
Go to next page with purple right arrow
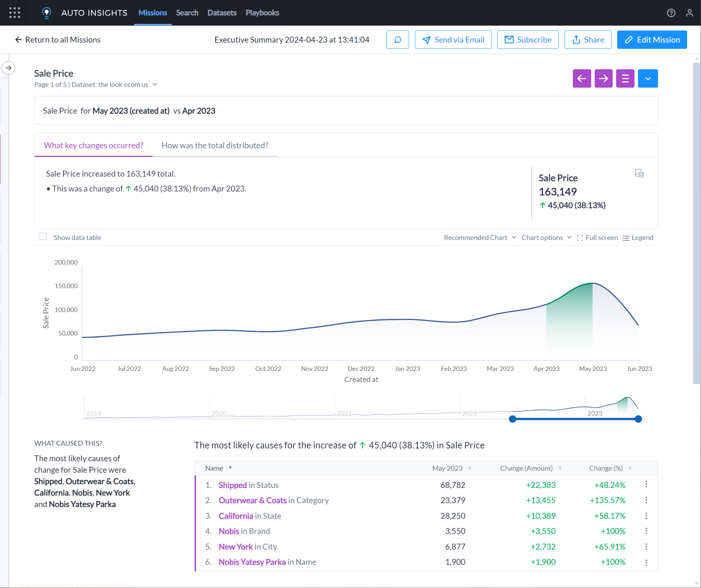(x=604, y=78)
